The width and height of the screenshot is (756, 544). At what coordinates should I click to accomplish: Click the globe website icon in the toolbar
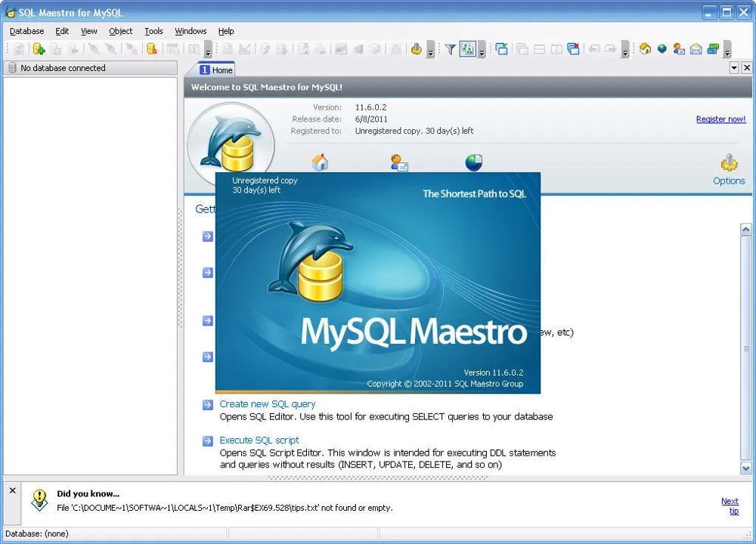pyautogui.click(x=662, y=48)
